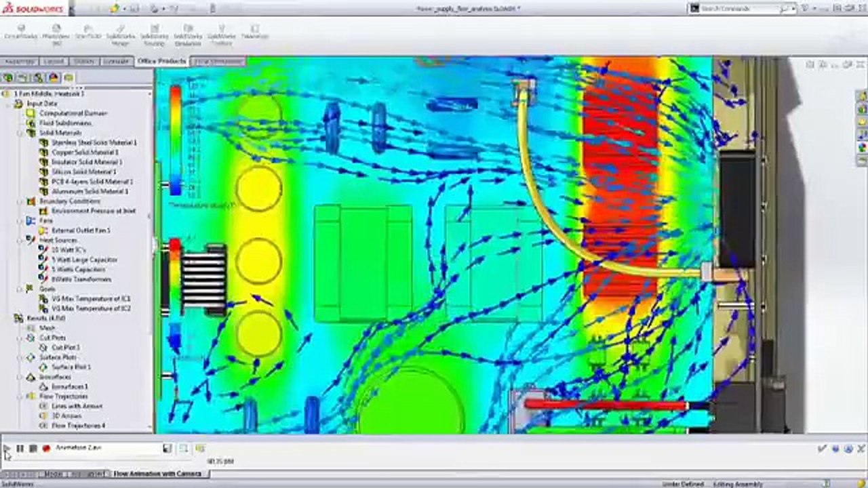Select Lines with Arrows trajectory
Screen dimensions: 868x488
(x=77, y=406)
